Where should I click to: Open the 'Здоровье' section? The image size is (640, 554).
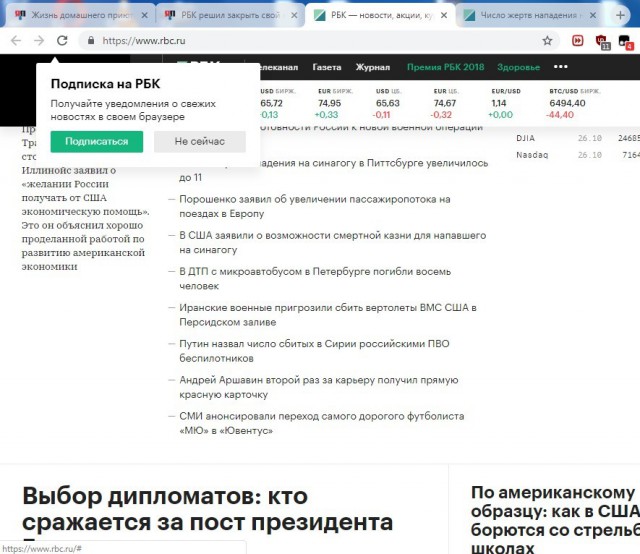tap(518, 67)
